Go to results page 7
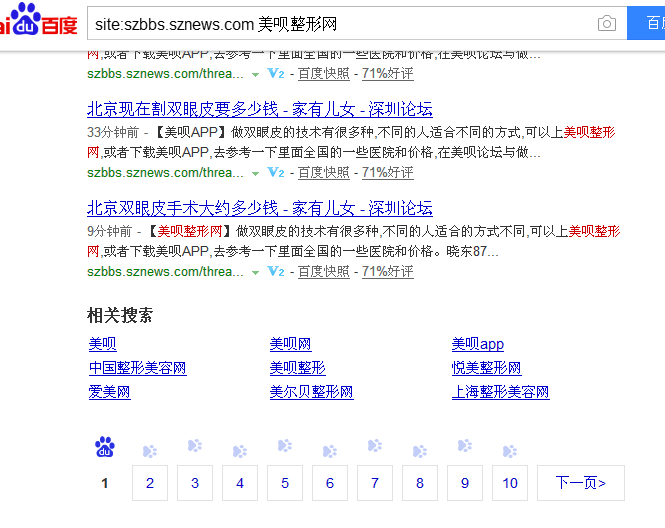Screen dimensions: 665x528 point(375,483)
